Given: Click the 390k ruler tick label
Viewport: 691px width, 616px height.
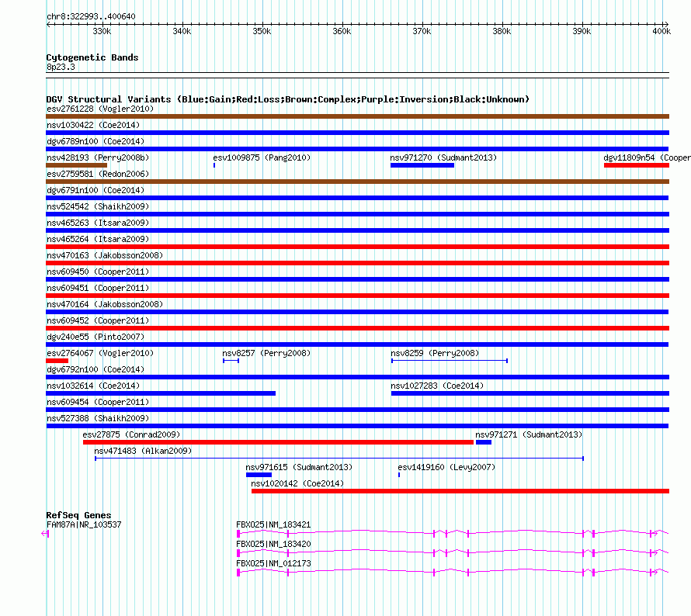Looking at the screenshot, I should click(582, 31).
